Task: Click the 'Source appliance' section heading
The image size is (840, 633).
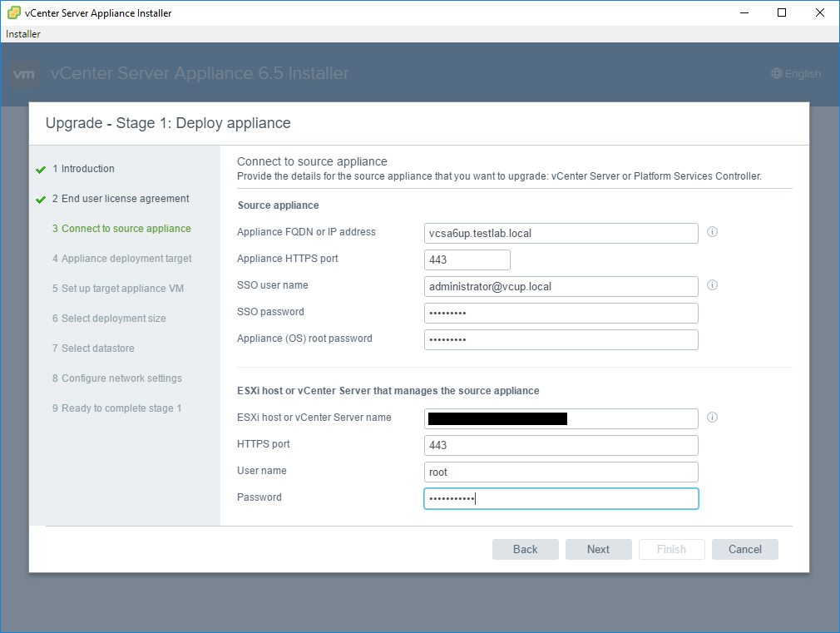Action: coord(278,205)
